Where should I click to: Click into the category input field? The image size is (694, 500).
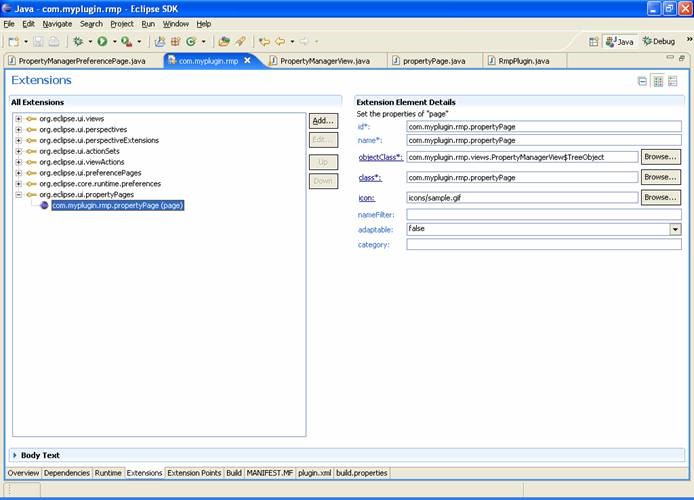click(544, 244)
